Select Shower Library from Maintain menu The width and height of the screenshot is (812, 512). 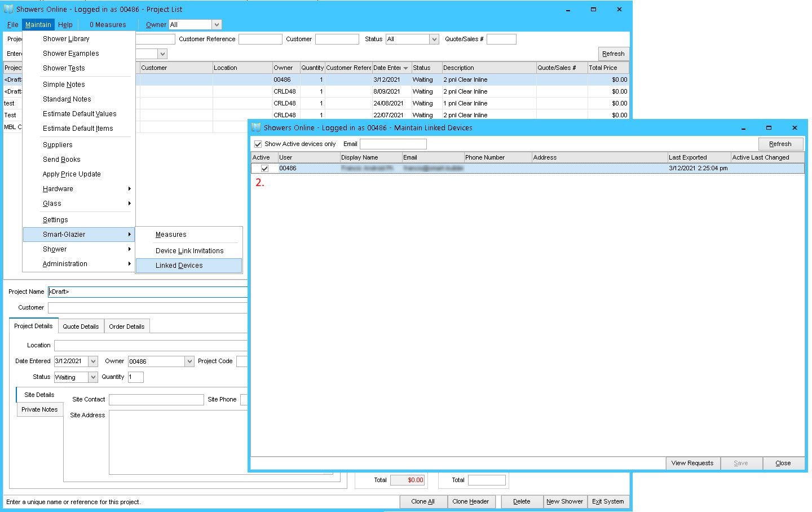(79, 39)
